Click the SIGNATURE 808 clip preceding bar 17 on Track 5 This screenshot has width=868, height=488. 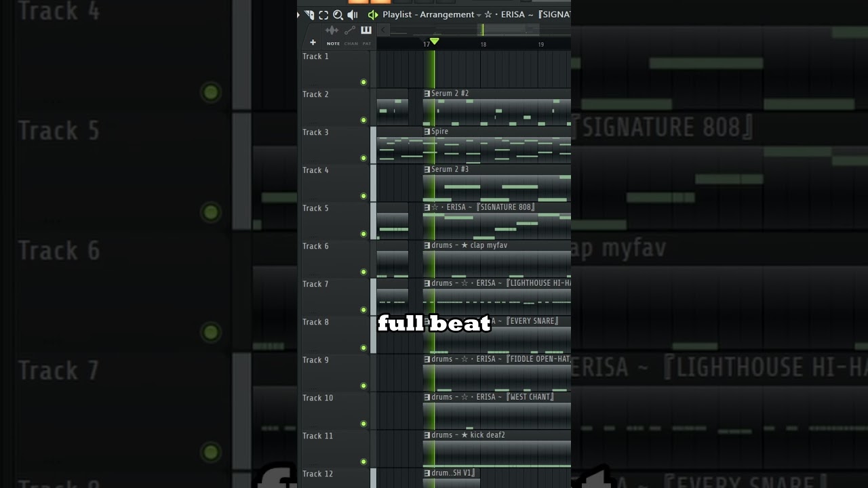(x=393, y=221)
